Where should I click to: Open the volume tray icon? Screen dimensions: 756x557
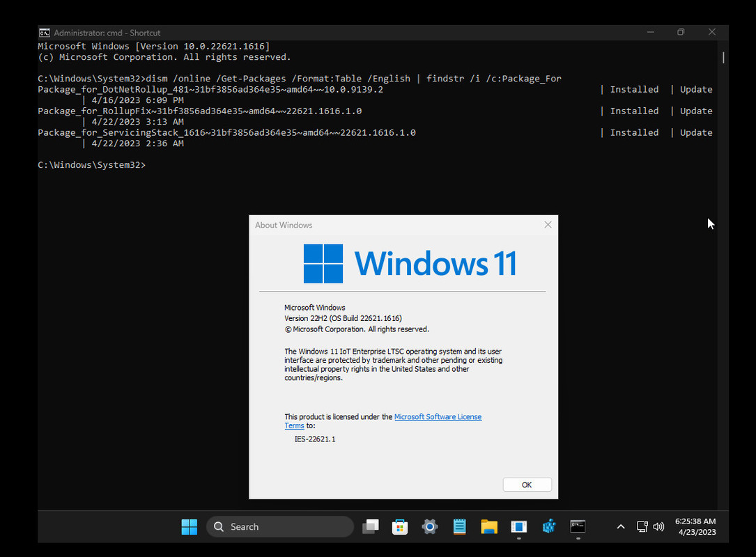658,526
